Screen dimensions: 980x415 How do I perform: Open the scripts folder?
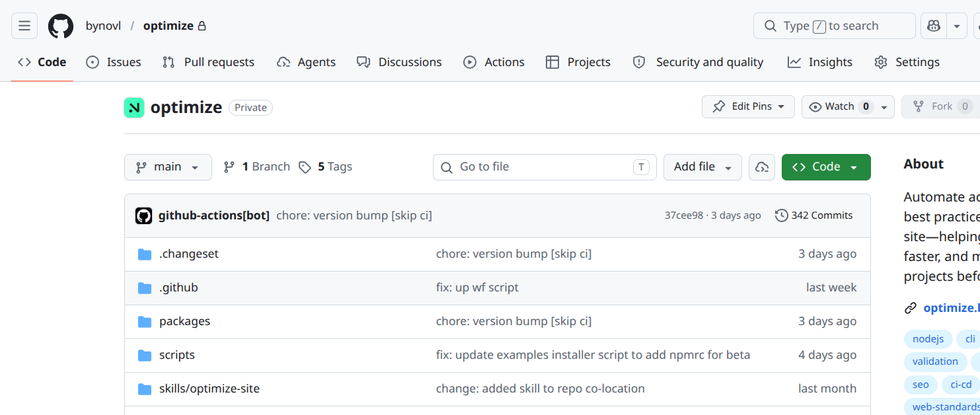click(x=177, y=355)
